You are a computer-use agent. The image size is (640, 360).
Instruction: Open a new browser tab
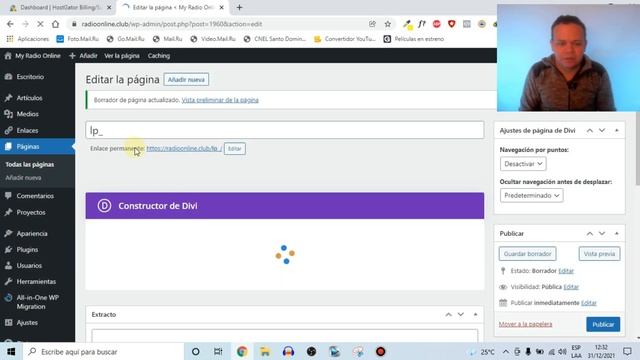coord(240,7)
